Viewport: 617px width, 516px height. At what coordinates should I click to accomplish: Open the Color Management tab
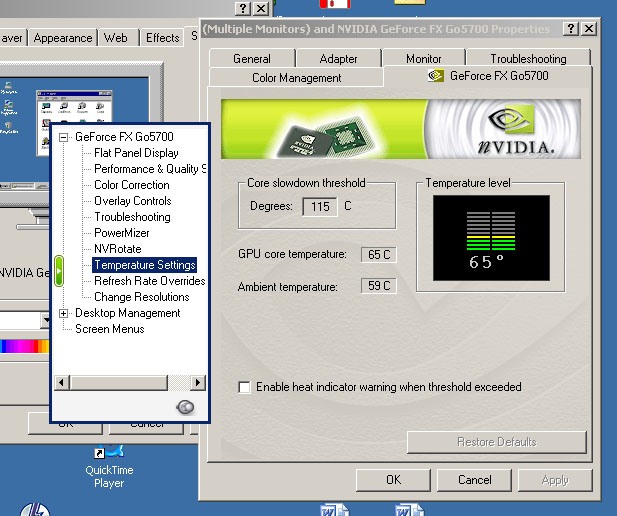click(296, 78)
